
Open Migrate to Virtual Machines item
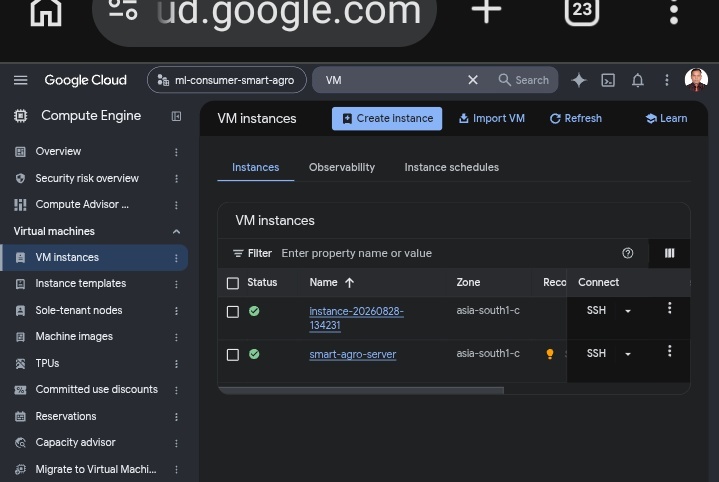pyautogui.click(x=96, y=469)
